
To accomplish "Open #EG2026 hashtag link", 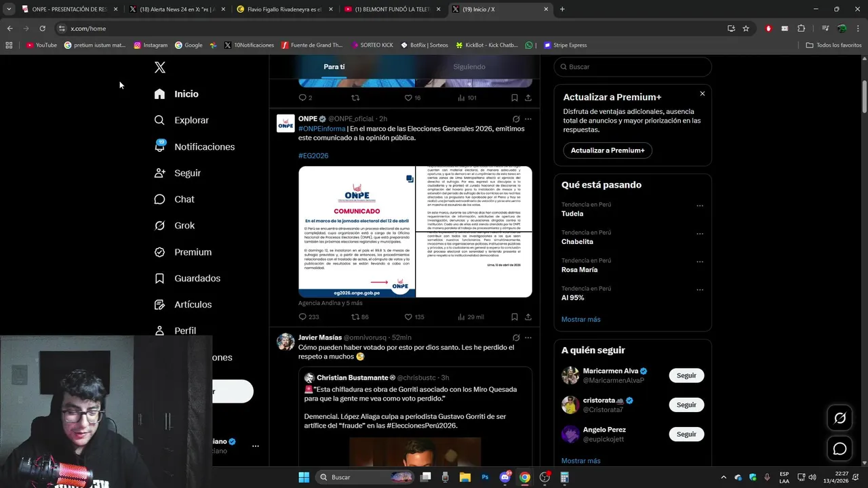I will point(313,156).
